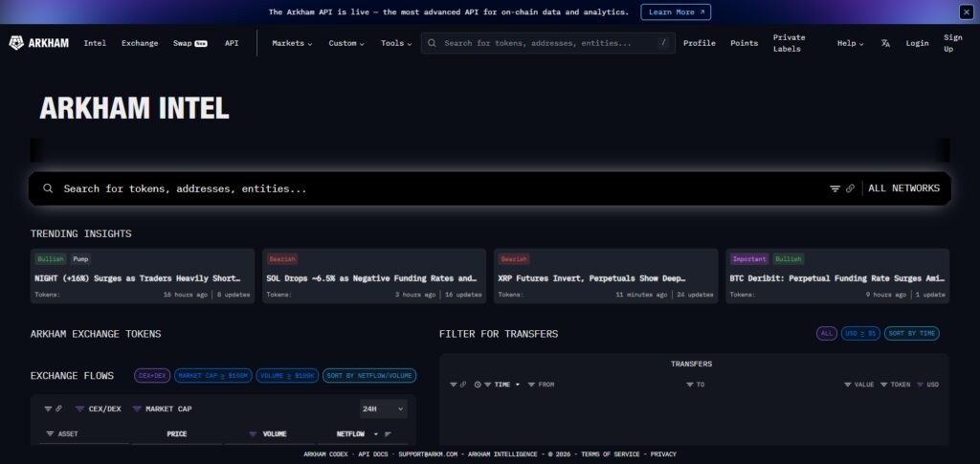Screen dimensions: 980x464
Task: Expand the Help dropdown menu
Action: (850, 43)
